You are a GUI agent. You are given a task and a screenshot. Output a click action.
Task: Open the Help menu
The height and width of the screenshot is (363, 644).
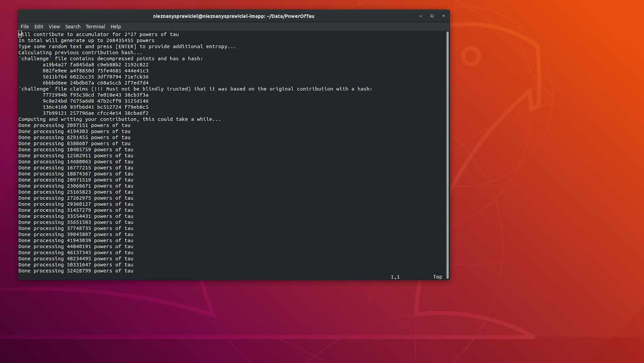tap(116, 27)
